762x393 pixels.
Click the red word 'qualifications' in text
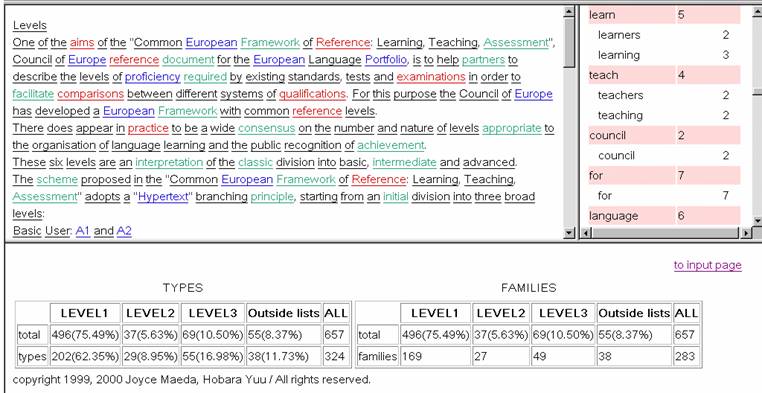(312, 94)
